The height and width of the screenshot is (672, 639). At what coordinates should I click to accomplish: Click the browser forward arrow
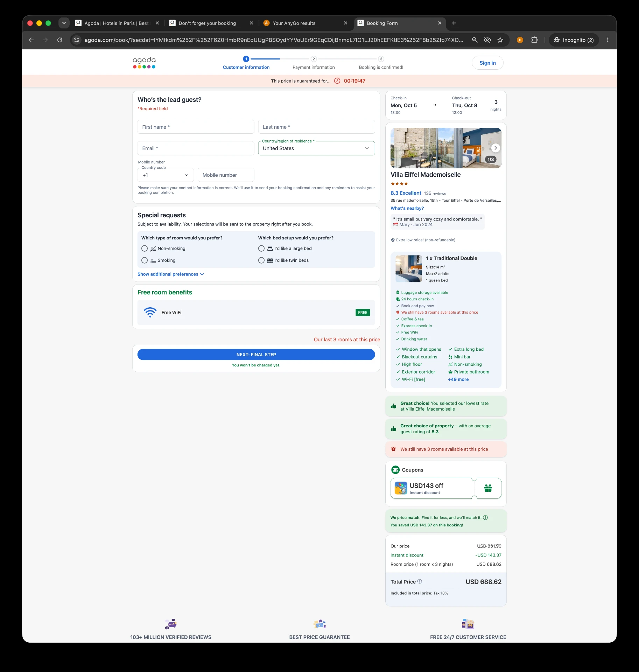pyautogui.click(x=45, y=40)
